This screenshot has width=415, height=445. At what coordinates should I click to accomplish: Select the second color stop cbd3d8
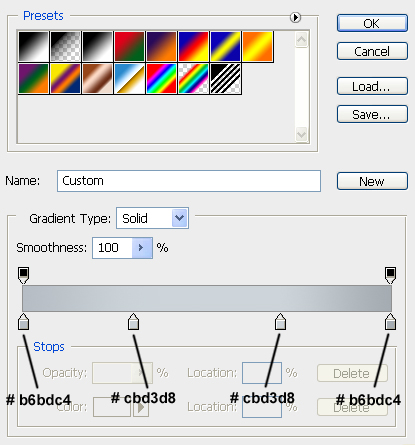133,321
